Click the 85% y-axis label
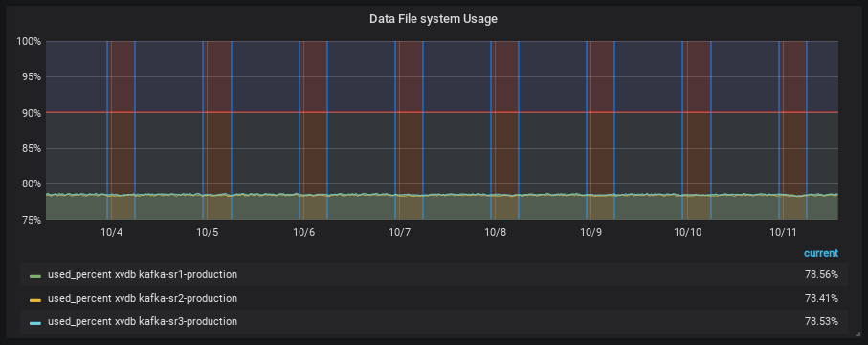 pyautogui.click(x=31, y=149)
